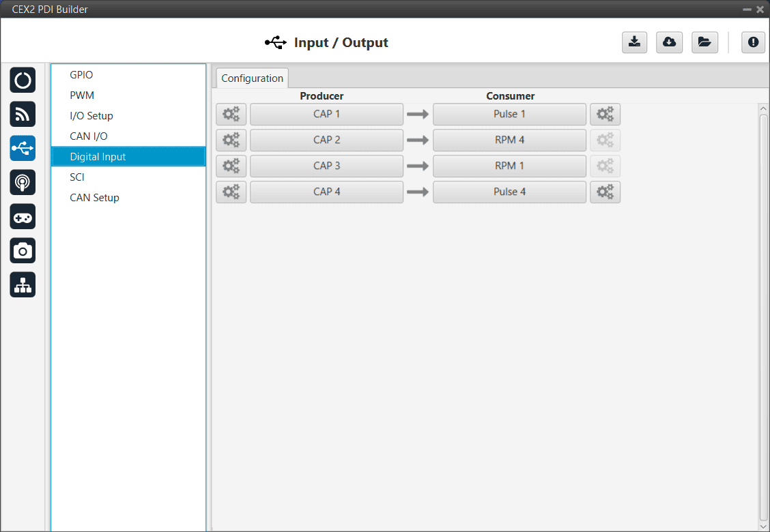Select Digital Input menu entry

tap(128, 157)
